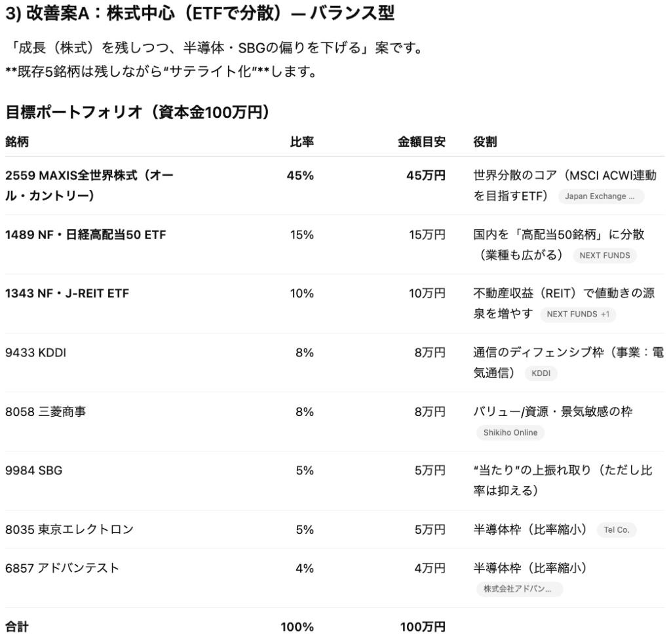Click the 8058 三菱商事 cell
The width and height of the screenshot is (671, 644).
pyautogui.click(x=46, y=411)
